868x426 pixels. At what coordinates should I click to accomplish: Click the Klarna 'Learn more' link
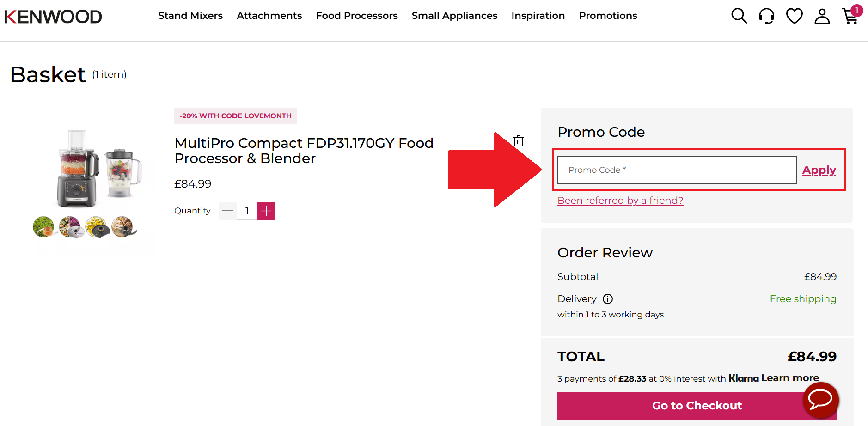(x=789, y=377)
